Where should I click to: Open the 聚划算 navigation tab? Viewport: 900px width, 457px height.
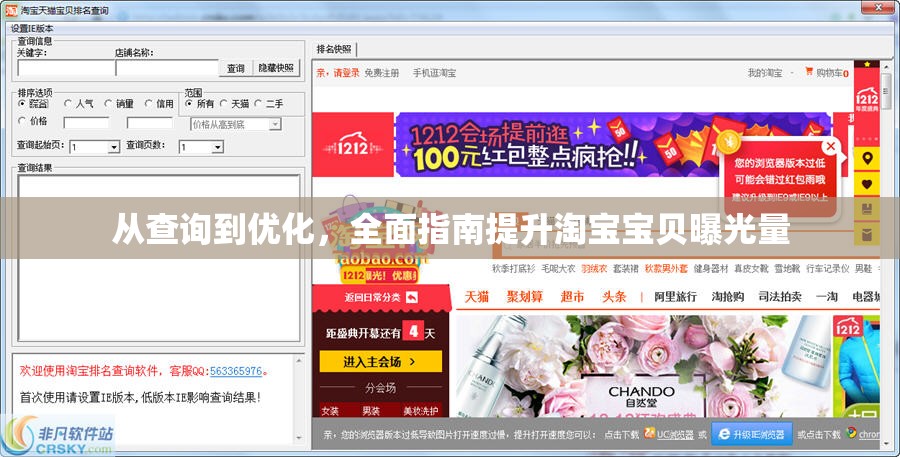click(x=525, y=297)
